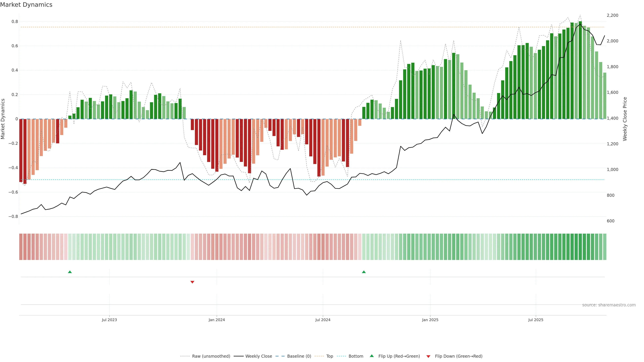Toggle Baseline (0) legend entry
Viewport: 644px width, 362px height.
[299, 356]
